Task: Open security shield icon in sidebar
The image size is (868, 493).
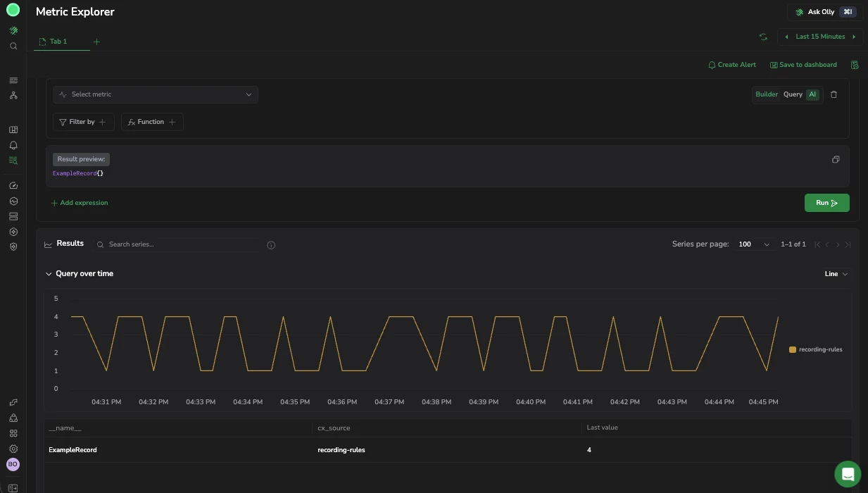Action: coord(13,246)
